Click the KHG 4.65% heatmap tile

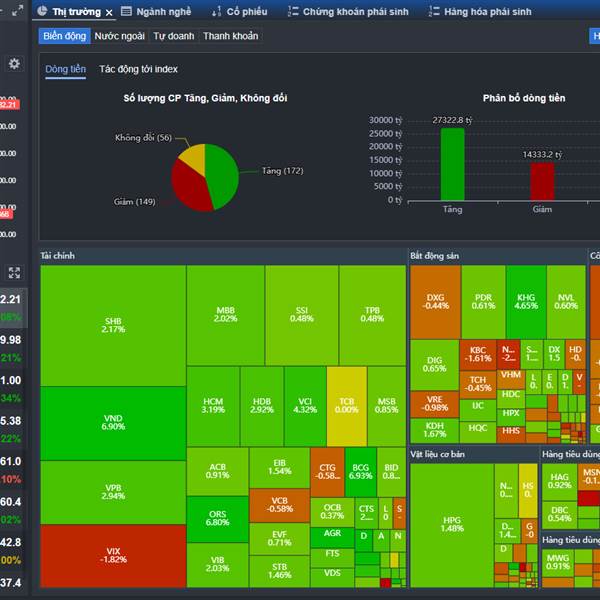click(x=526, y=302)
